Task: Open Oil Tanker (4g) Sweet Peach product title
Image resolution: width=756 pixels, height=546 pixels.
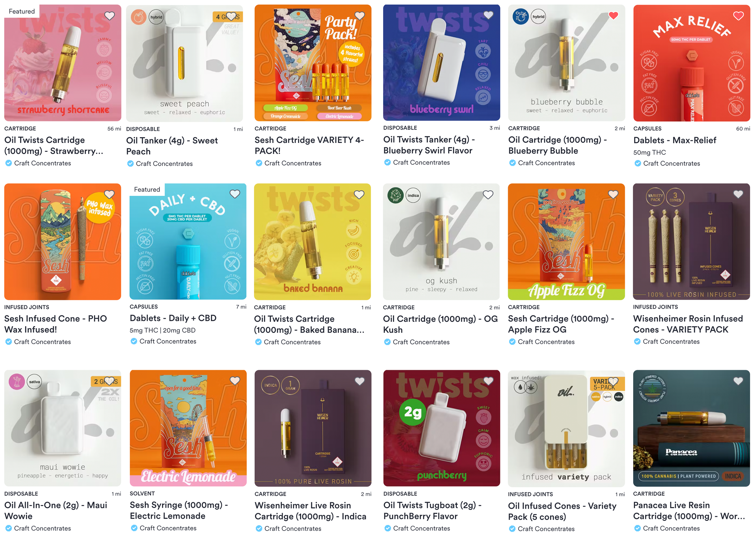Action: coord(172,146)
